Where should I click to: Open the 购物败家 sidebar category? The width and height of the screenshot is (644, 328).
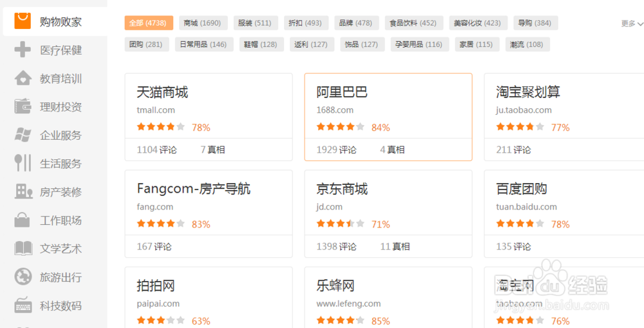point(55,21)
